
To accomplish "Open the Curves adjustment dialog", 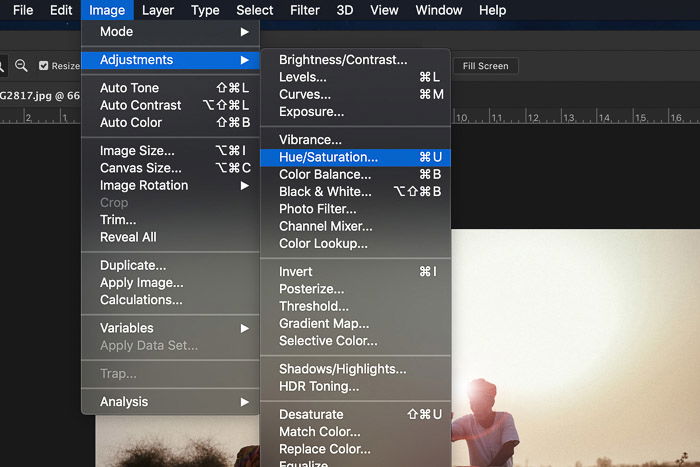I will pyautogui.click(x=355, y=95).
